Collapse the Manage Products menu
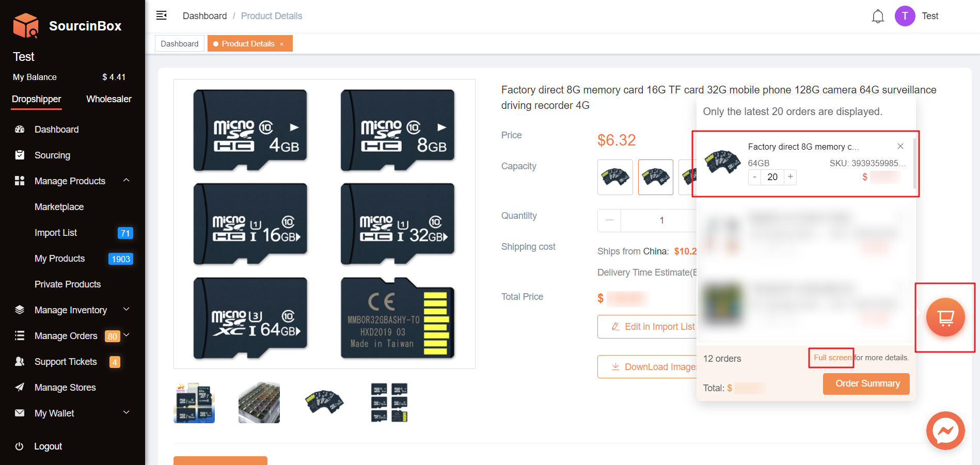The height and width of the screenshot is (465, 980). pyautogui.click(x=127, y=181)
